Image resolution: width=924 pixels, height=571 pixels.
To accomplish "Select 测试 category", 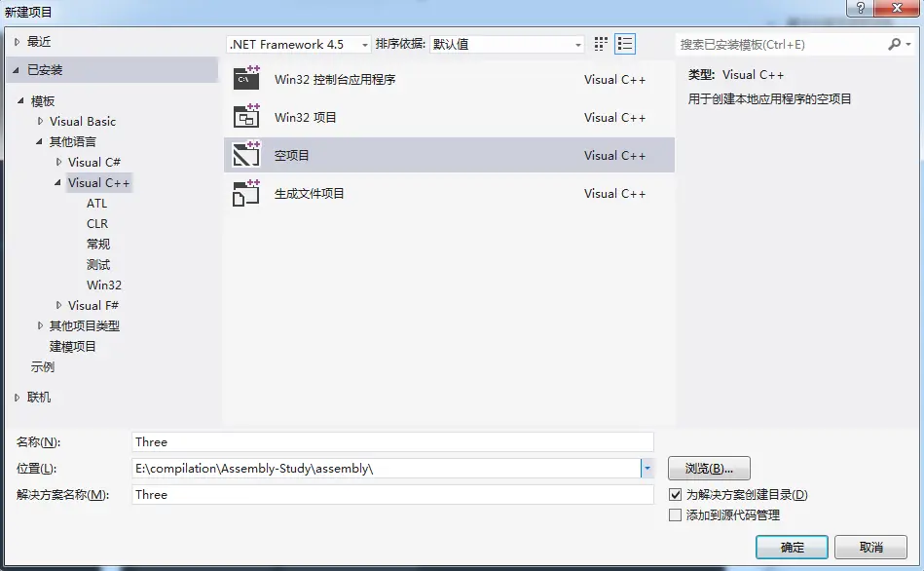I will (97, 264).
